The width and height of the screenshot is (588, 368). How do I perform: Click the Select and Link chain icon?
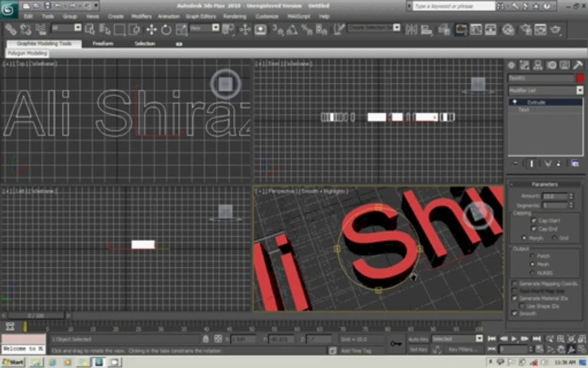coord(11,29)
